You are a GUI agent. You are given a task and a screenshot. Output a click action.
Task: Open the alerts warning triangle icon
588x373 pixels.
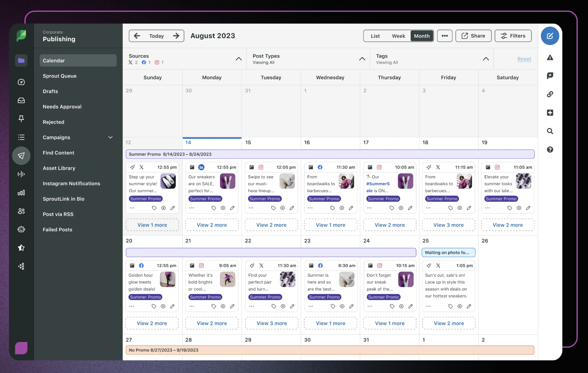[x=550, y=58]
